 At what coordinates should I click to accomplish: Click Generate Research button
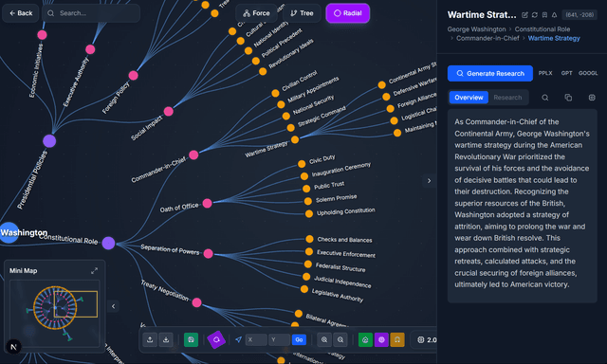tap(490, 74)
